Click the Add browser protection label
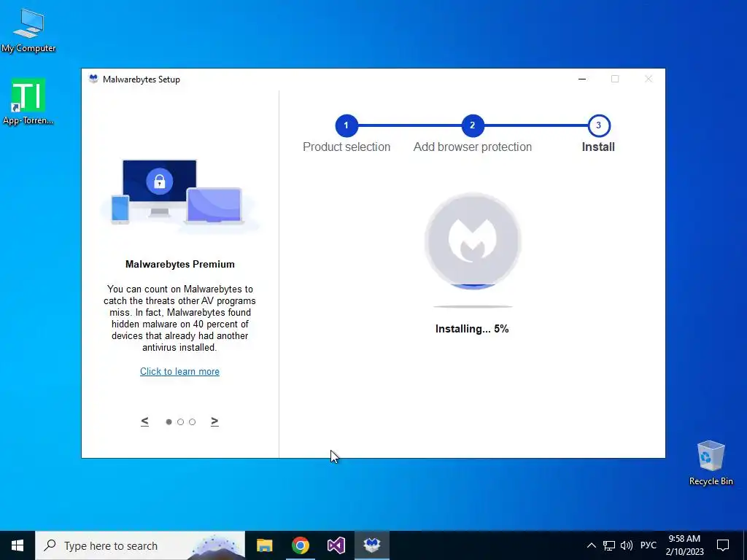 [473, 147]
